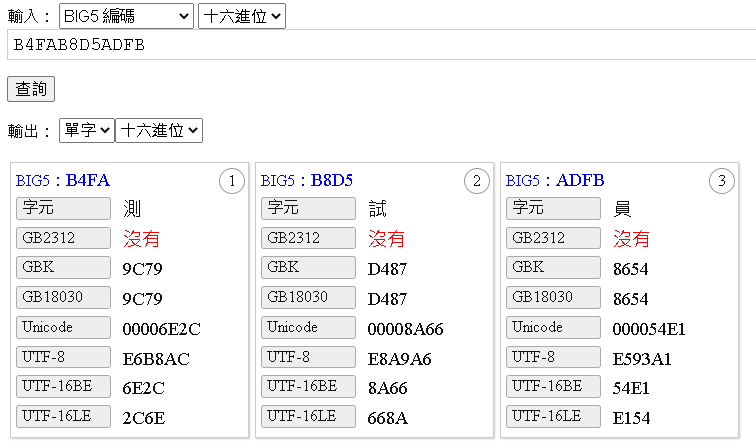Click the character 員

[622, 209]
